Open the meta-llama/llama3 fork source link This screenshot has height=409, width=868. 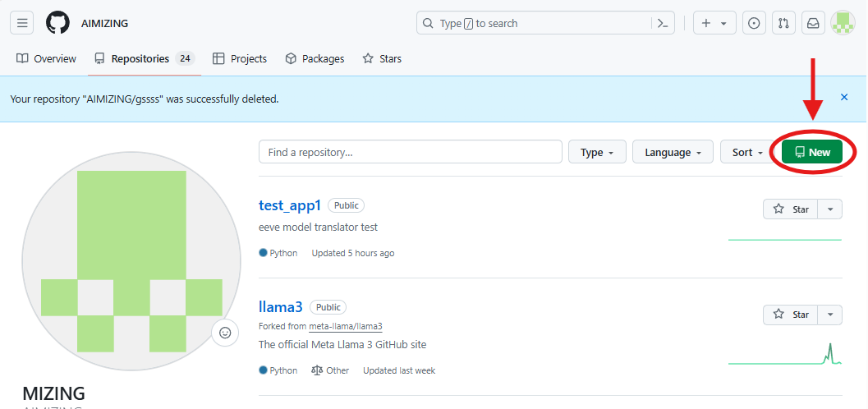point(346,326)
